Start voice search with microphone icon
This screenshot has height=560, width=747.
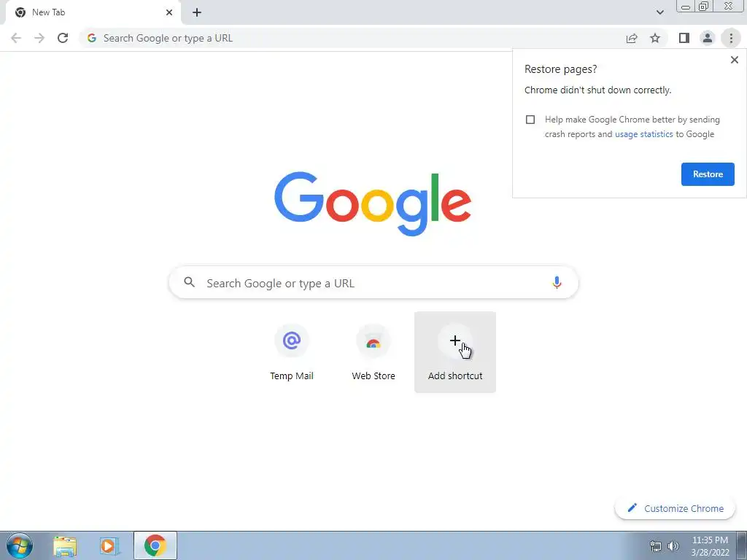tap(557, 283)
